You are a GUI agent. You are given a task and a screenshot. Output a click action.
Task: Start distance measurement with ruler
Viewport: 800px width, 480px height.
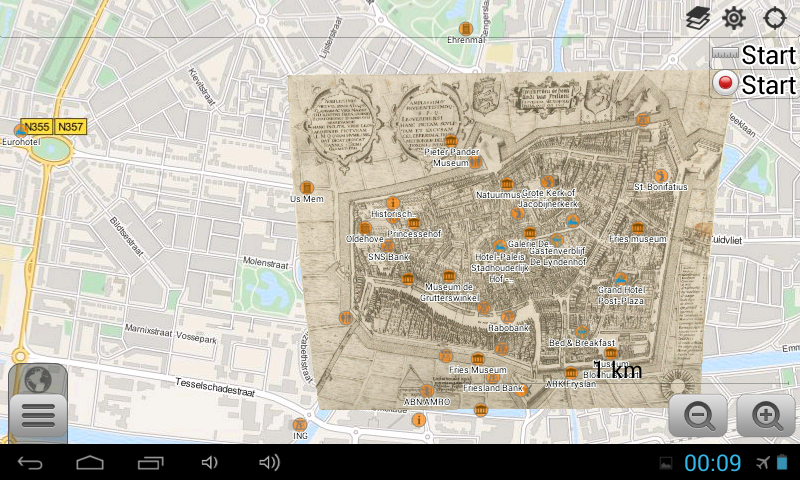[754, 55]
